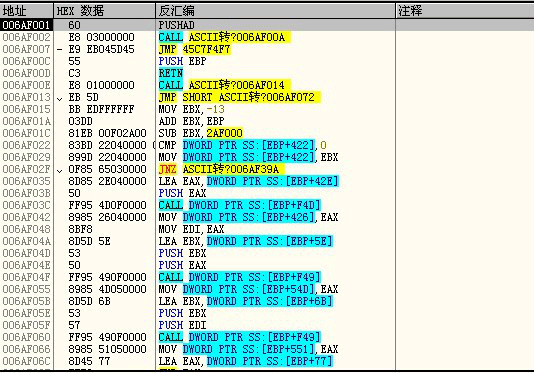
Task: Click hex bytes 8985 51050000
Action: coord(107,349)
